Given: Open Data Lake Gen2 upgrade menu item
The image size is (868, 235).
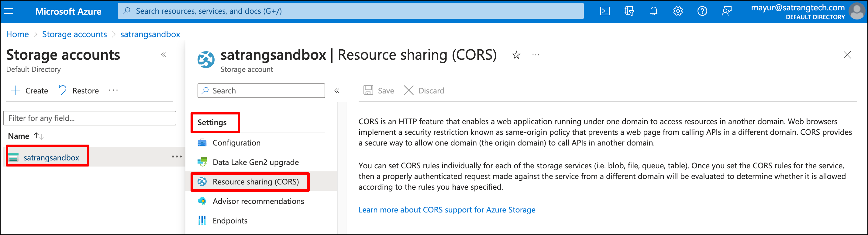Looking at the screenshot, I should tap(261, 163).
